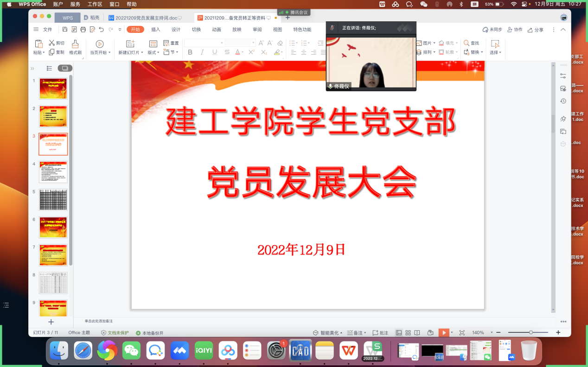Start slideshow from current slide (当页开始)
The width and height of the screenshot is (588, 367).
pos(99,44)
